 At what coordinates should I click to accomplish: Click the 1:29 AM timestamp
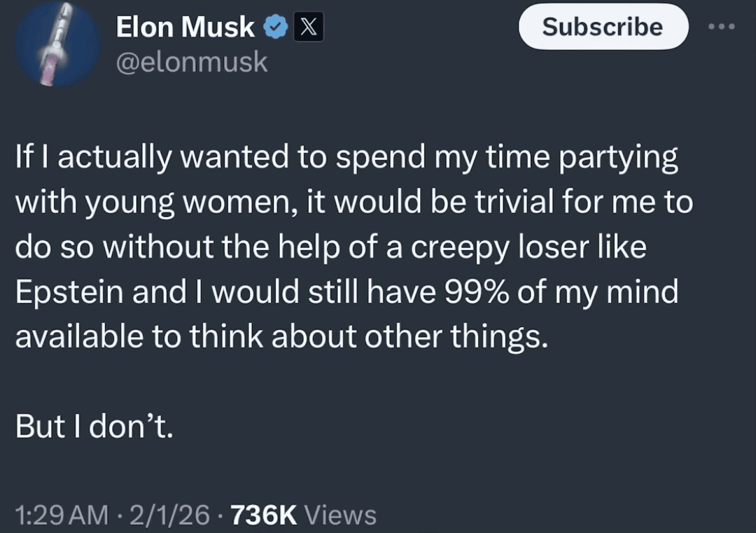pyautogui.click(x=62, y=515)
